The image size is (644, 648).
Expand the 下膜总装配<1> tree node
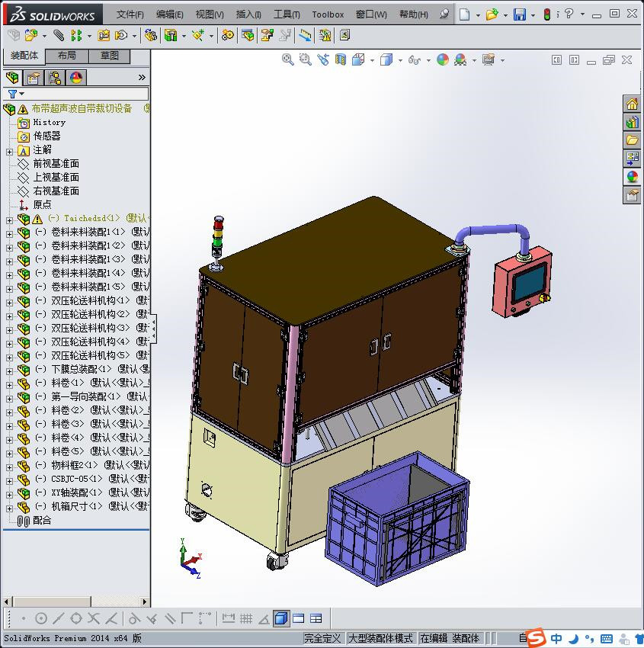pyautogui.click(x=9, y=371)
